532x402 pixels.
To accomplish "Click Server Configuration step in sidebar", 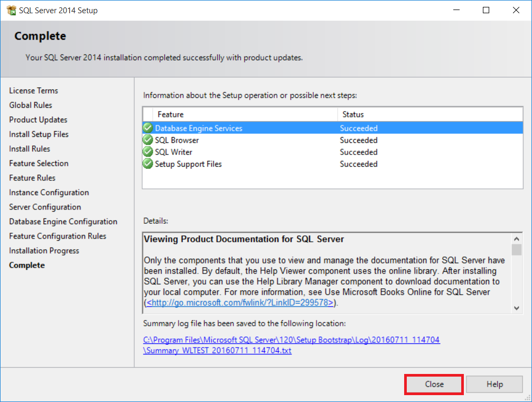I will (45, 207).
